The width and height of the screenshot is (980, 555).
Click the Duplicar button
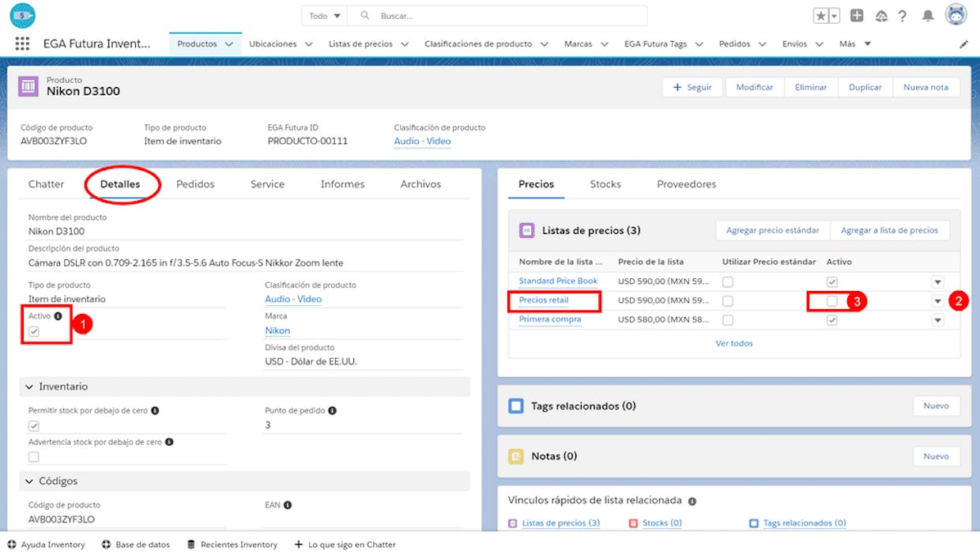tap(865, 87)
